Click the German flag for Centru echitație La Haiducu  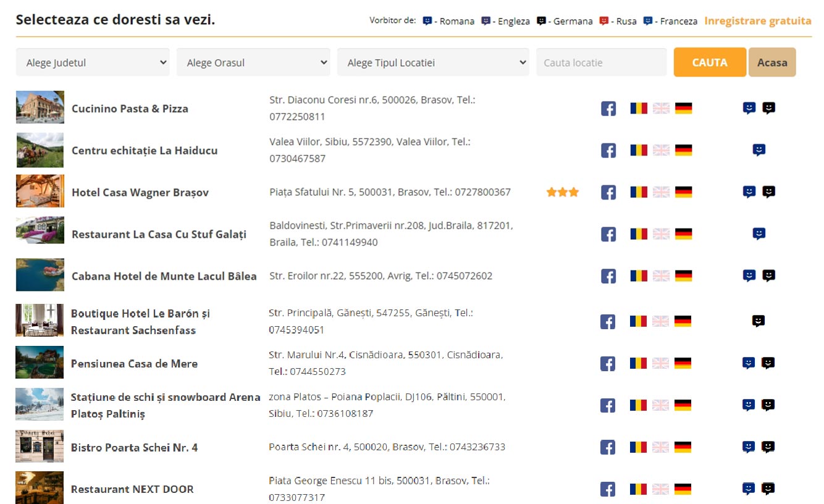pyautogui.click(x=683, y=150)
